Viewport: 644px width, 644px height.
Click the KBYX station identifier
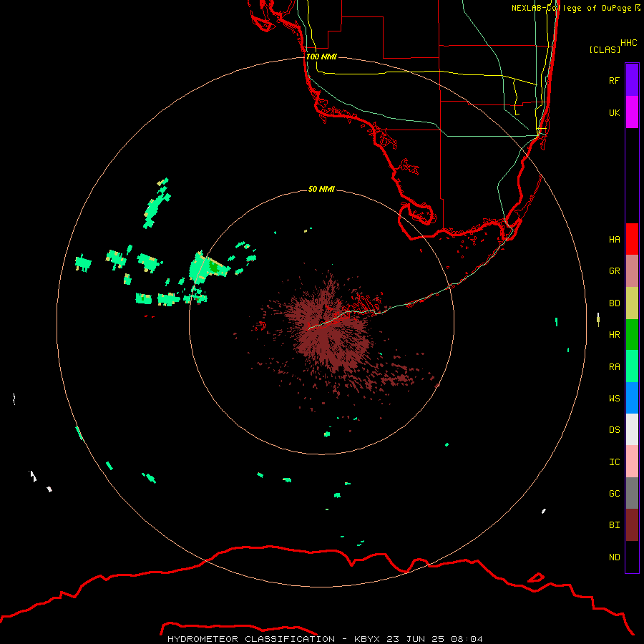[x=367, y=639]
